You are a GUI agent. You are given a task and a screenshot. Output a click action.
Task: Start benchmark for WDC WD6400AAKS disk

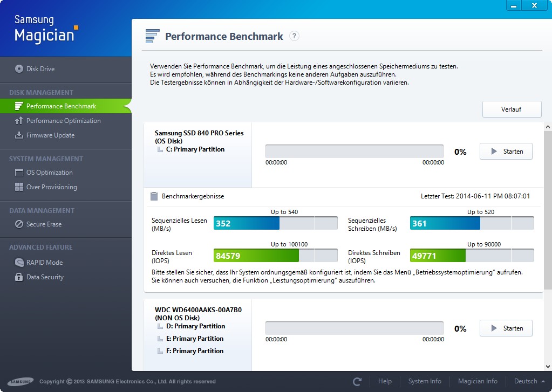pos(506,328)
